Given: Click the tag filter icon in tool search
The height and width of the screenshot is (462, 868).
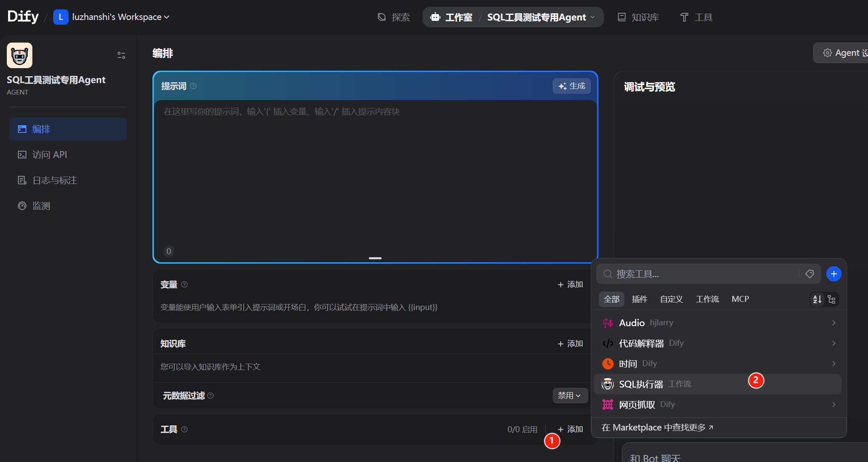Looking at the screenshot, I should (x=810, y=274).
